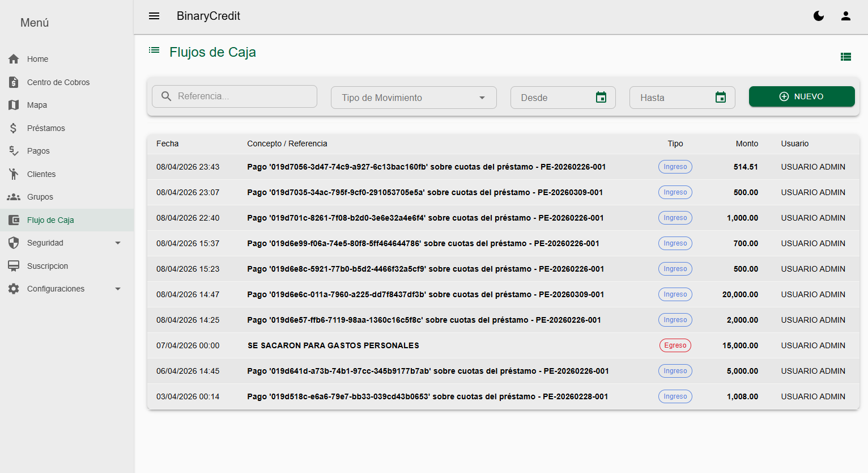Click date 06/04/2026 14:45
The height and width of the screenshot is (473, 868).
188,371
